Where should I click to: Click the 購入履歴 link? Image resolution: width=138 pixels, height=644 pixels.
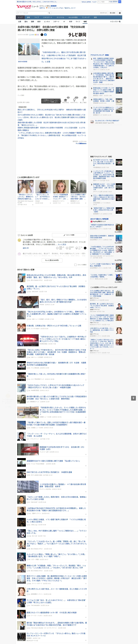click(x=112, y=13)
